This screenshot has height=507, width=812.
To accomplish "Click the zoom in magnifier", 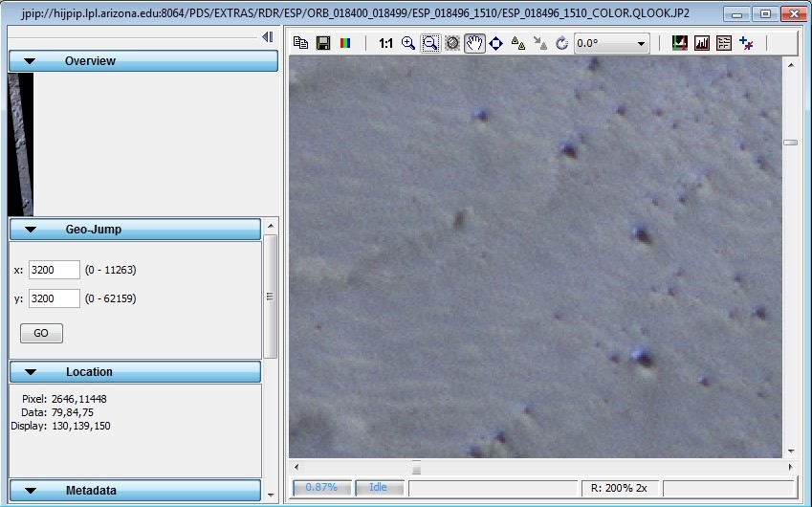I will click(408, 43).
